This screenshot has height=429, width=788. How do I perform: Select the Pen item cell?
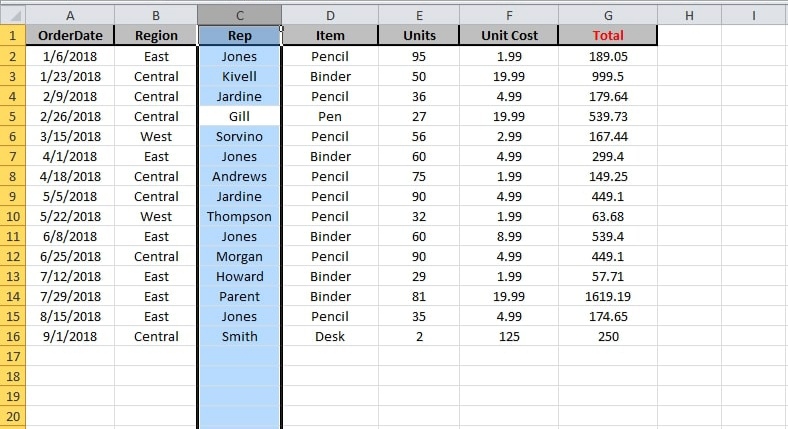(x=330, y=116)
